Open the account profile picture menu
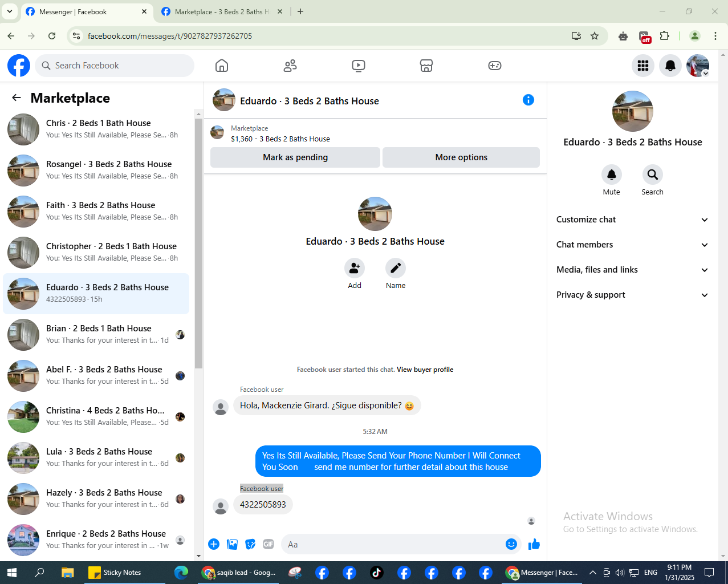The width and height of the screenshot is (728, 584). coord(698,66)
